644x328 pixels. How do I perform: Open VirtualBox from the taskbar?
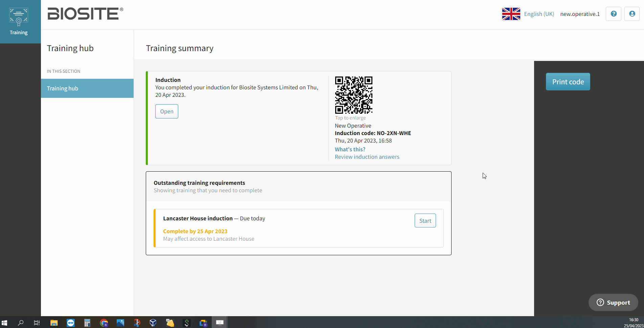pos(153,323)
